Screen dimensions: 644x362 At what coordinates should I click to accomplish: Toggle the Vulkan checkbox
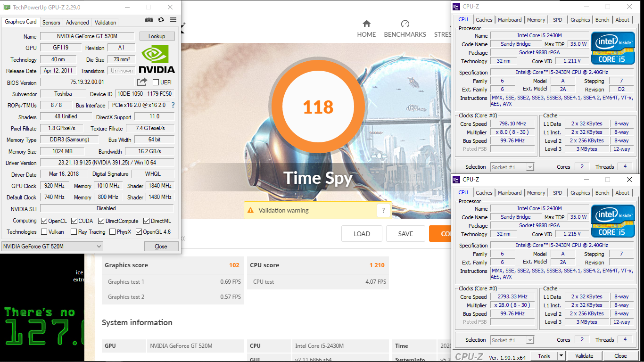(x=44, y=231)
